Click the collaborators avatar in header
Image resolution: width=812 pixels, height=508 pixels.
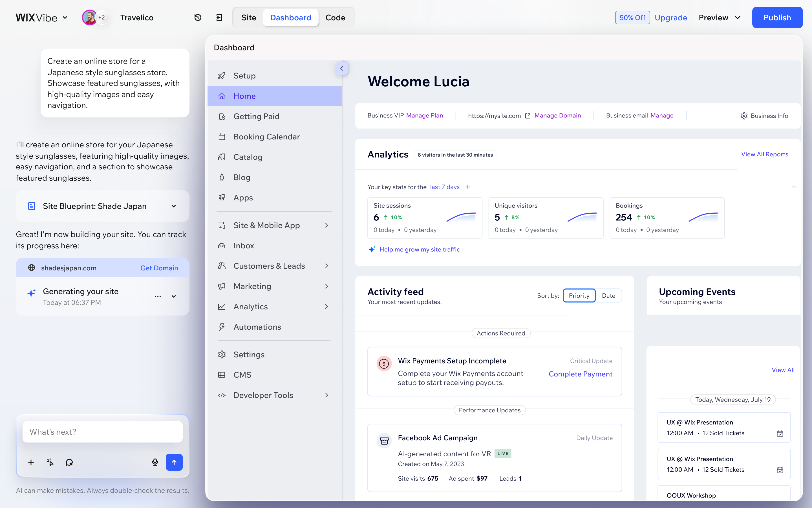tap(90, 17)
